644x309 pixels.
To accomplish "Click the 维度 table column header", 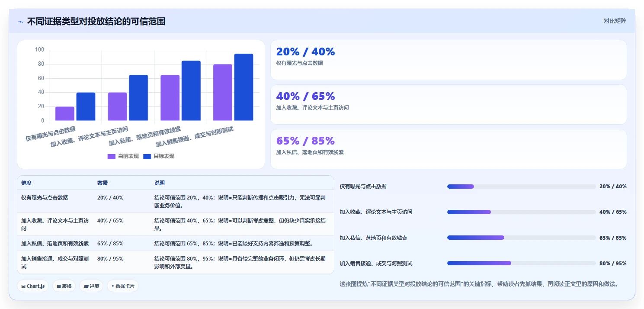I will (26, 183).
